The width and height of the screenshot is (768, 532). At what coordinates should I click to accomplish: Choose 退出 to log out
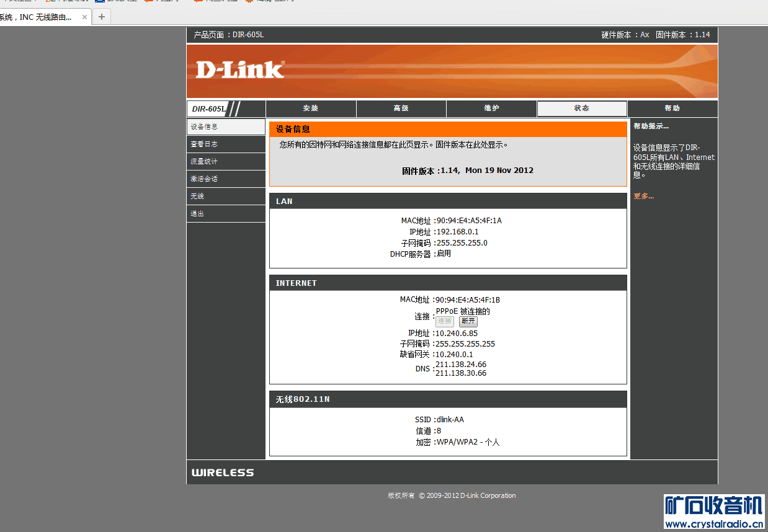click(226, 213)
